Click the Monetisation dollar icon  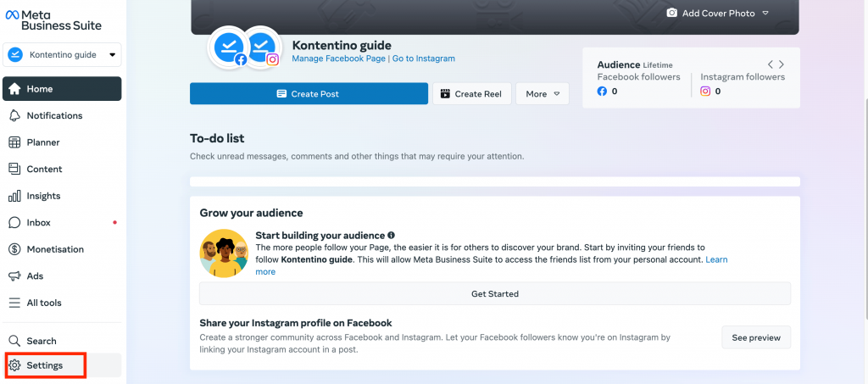click(14, 249)
